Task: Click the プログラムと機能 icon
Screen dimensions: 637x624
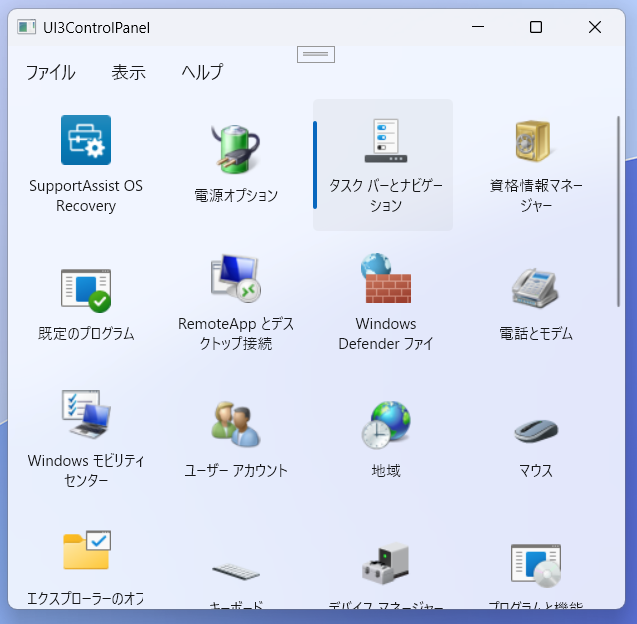Action: (x=535, y=566)
